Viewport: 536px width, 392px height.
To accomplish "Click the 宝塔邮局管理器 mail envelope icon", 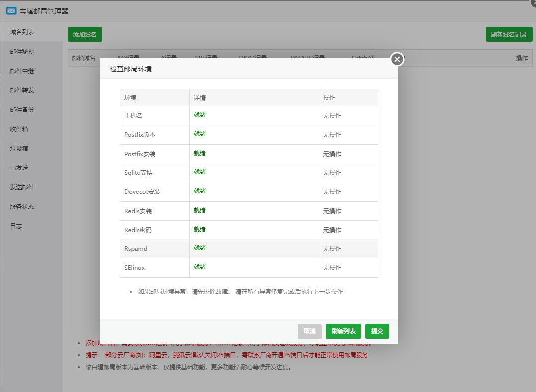I will [11, 11].
